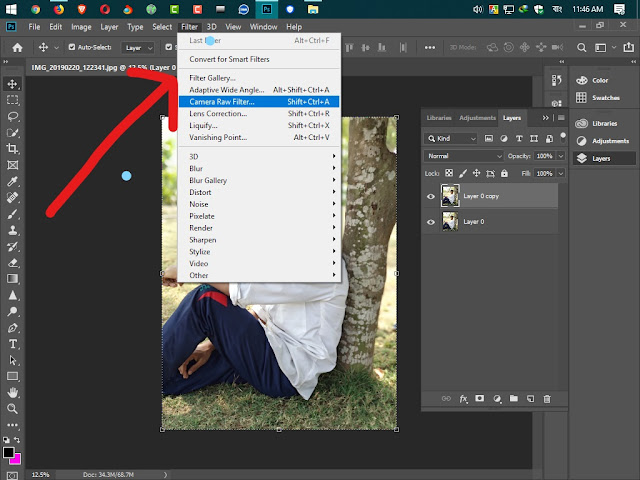Viewport: 640px width, 480px height.
Task: Select the Lasso tool
Action: pos(13,116)
